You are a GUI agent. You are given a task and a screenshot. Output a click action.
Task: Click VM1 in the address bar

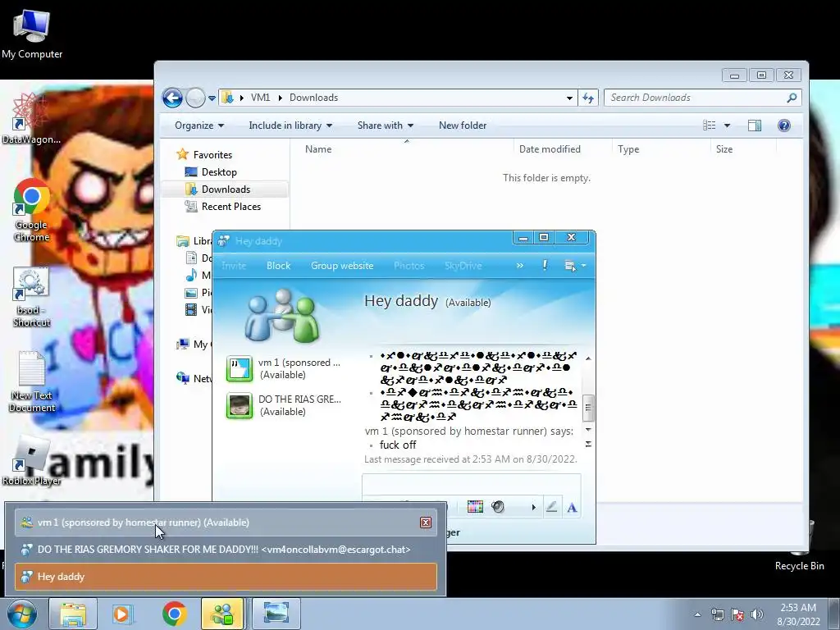[x=260, y=98]
